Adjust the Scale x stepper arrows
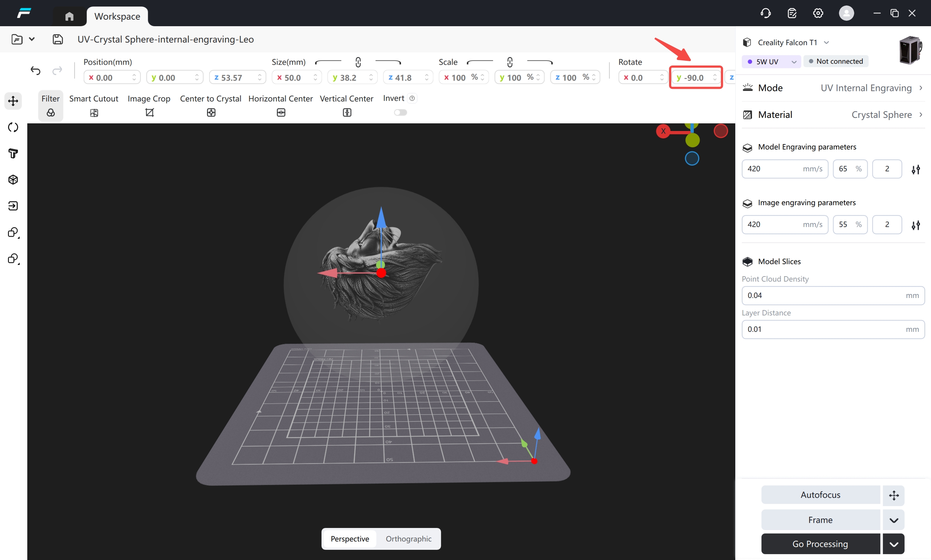This screenshot has width=931, height=560. coord(482,78)
